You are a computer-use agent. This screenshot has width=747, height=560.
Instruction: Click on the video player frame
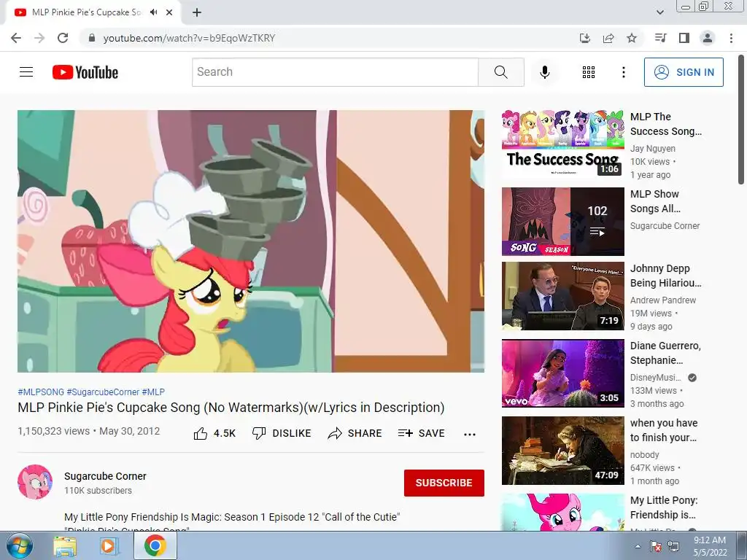click(251, 241)
